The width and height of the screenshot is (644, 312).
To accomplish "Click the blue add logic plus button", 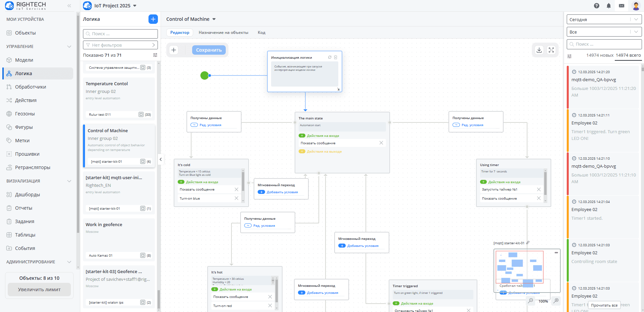I will click(x=153, y=19).
